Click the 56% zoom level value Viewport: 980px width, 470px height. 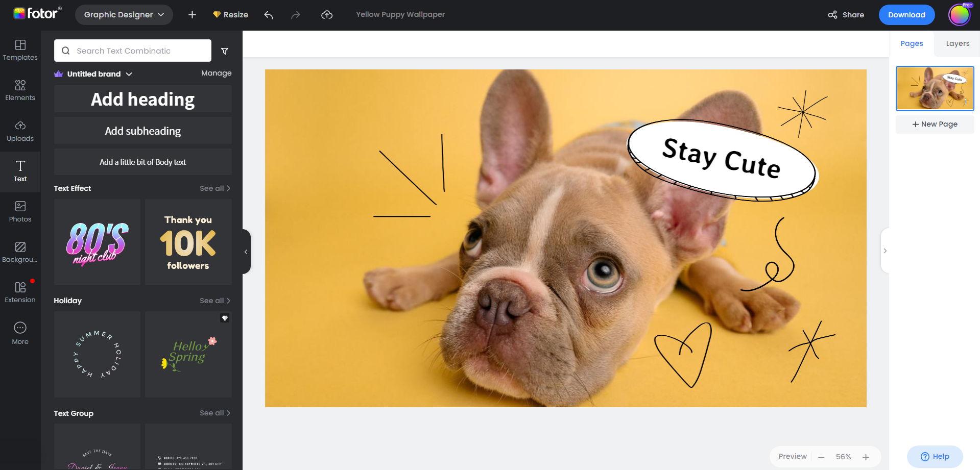843,457
